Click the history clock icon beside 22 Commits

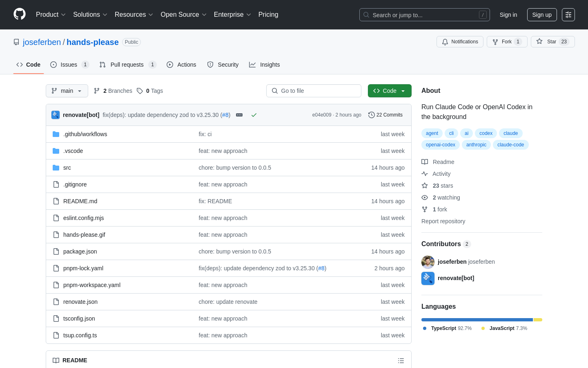click(372, 115)
